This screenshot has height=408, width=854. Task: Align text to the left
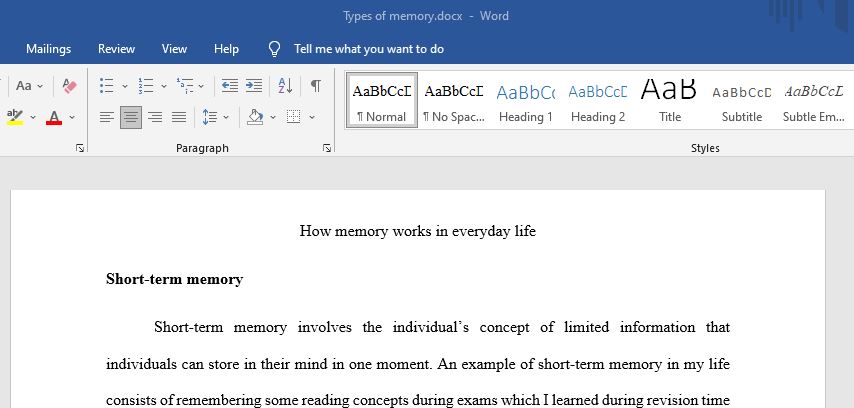pyautogui.click(x=107, y=117)
